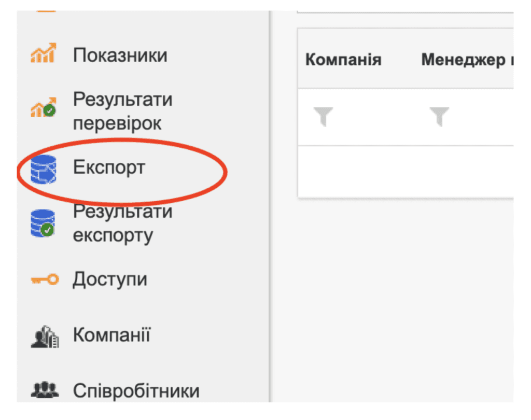Sort by the Компанія column header
Viewport: 531px width, 420px height.
[343, 60]
